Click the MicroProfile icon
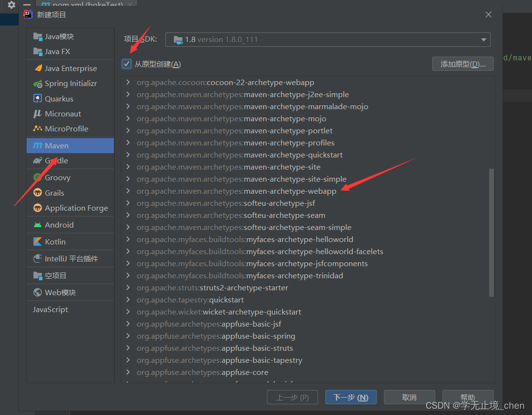The image size is (532, 415). (x=38, y=129)
